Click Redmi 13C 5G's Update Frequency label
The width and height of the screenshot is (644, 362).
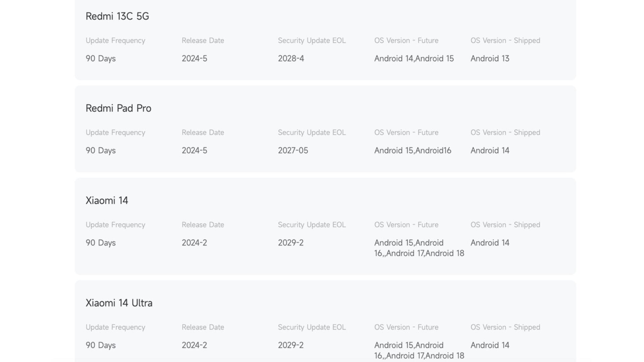click(x=115, y=41)
